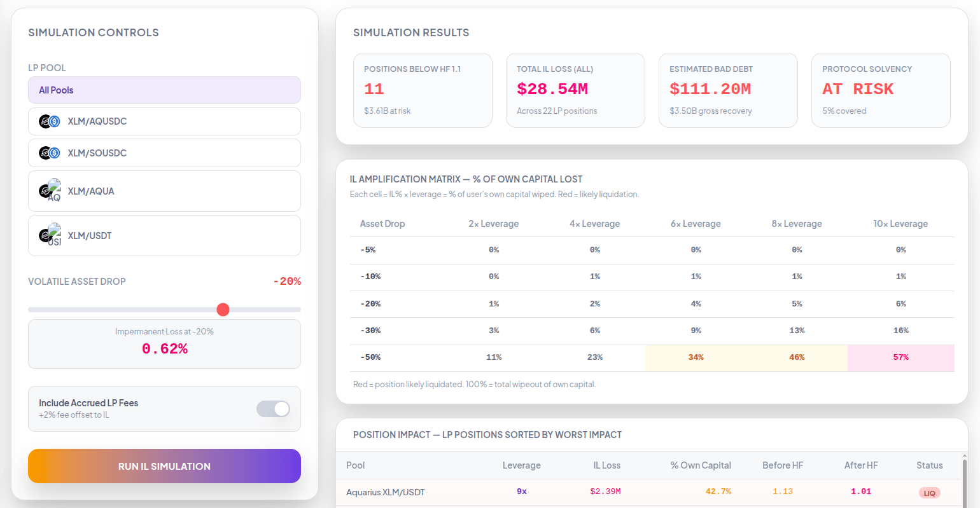This screenshot has width=980, height=508.
Task: Click the 4x Leverage column header
Action: click(x=595, y=224)
